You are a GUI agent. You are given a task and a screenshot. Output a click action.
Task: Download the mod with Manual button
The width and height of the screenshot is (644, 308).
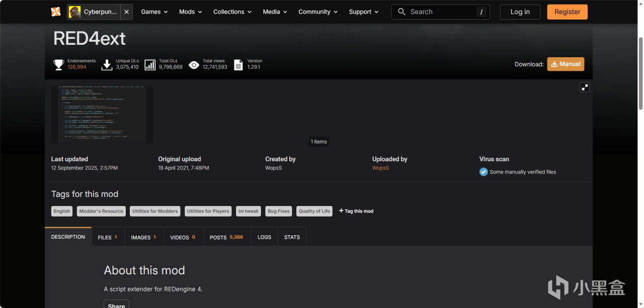pos(566,64)
